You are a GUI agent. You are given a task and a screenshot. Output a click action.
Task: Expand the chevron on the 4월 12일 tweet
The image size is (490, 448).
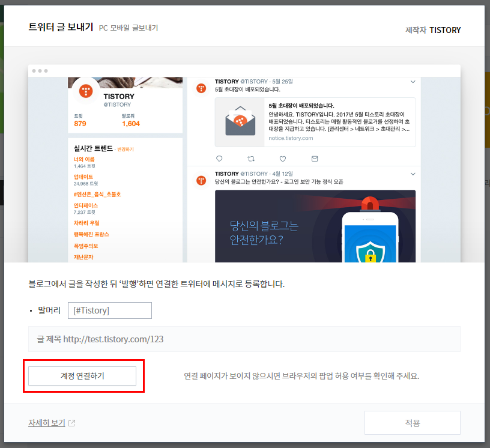click(x=413, y=174)
